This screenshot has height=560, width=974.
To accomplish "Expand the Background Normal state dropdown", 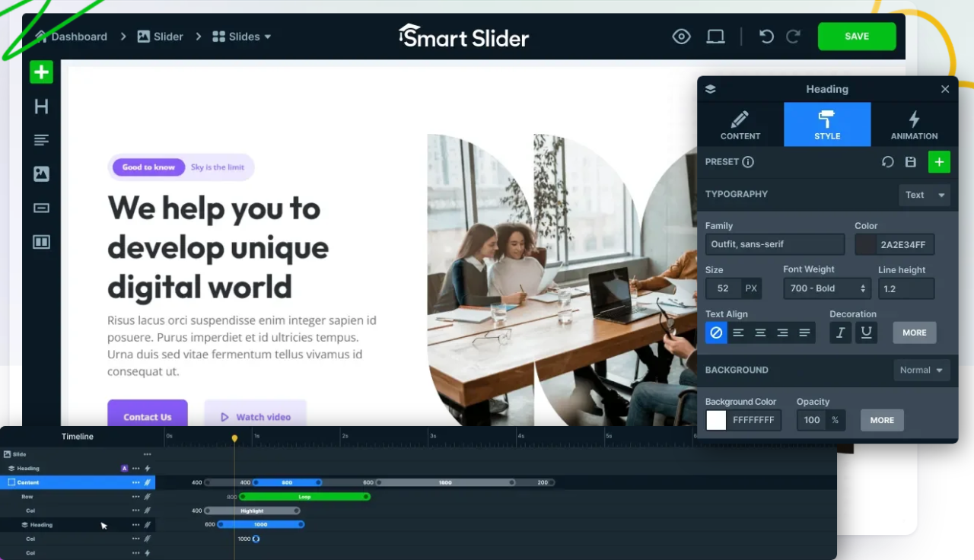I will point(921,371).
